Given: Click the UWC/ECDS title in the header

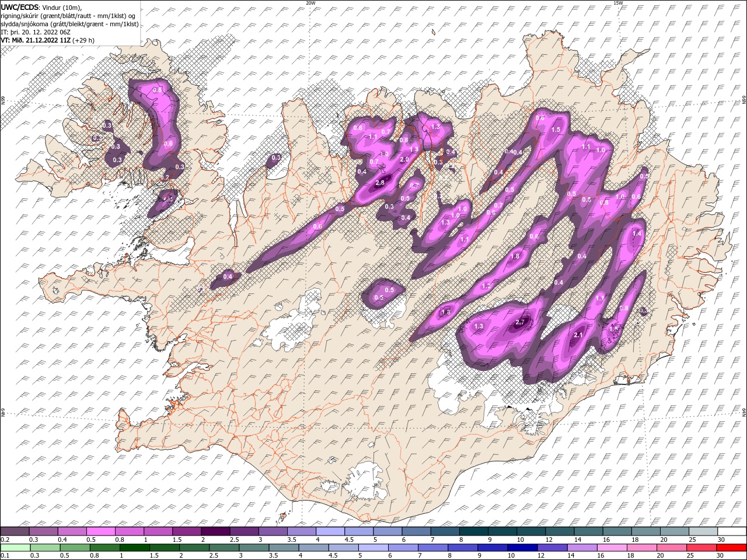Looking at the screenshot, I should (x=19, y=7).
